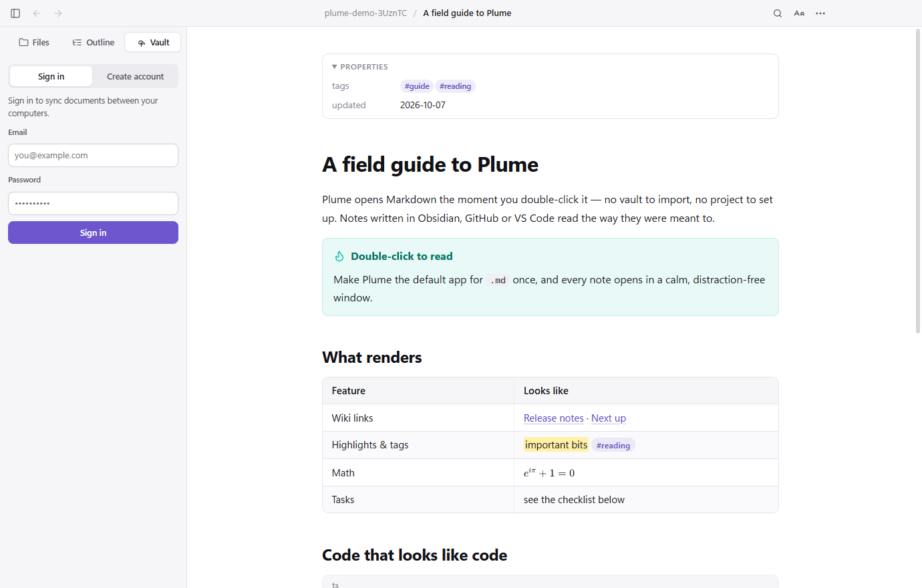Image resolution: width=922 pixels, height=588 pixels.
Task: Open search with the magnifier icon
Action: (778, 13)
